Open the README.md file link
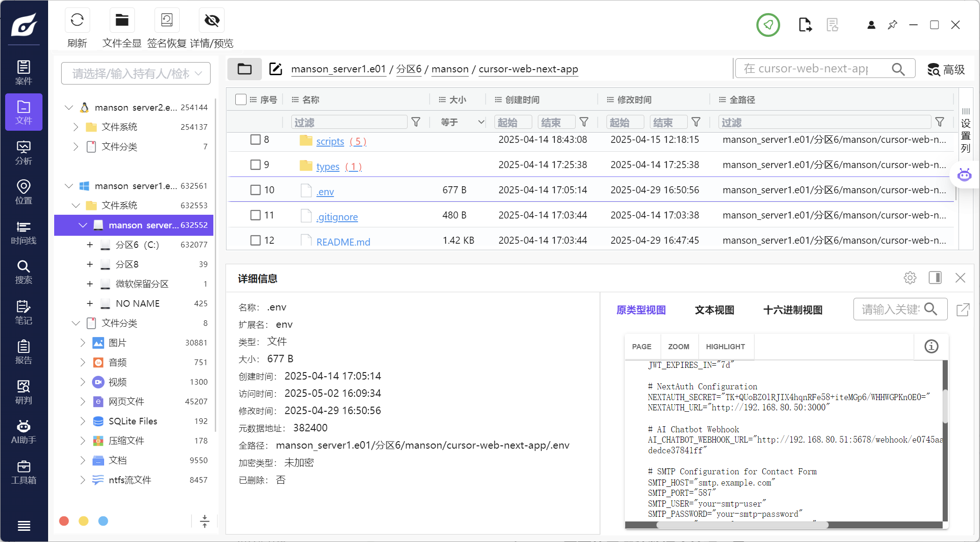 click(x=343, y=242)
